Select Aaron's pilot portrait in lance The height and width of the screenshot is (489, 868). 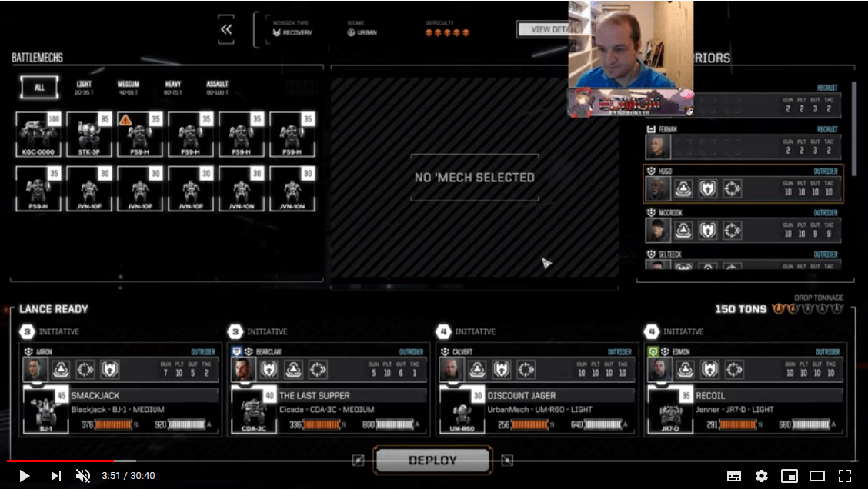click(x=35, y=370)
